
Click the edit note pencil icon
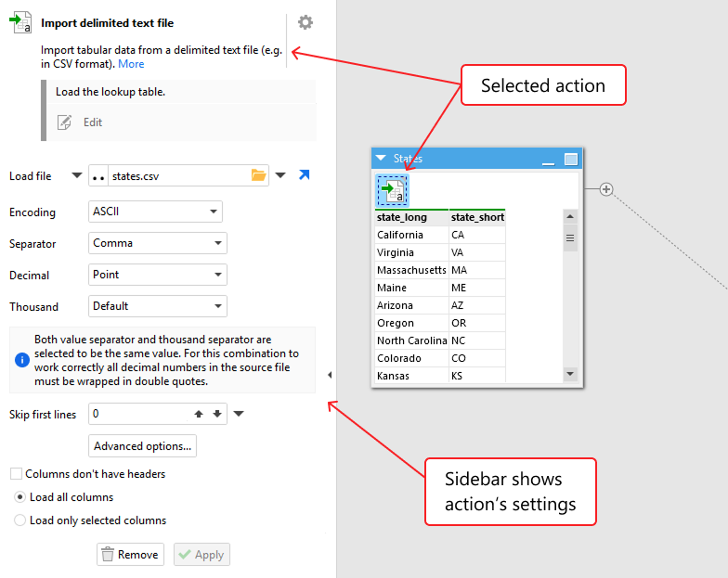[64, 122]
